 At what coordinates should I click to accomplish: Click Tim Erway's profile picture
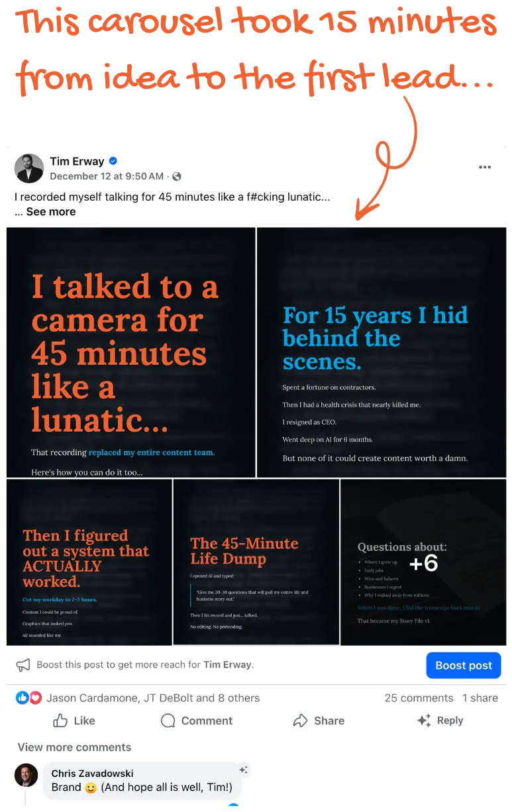29,168
